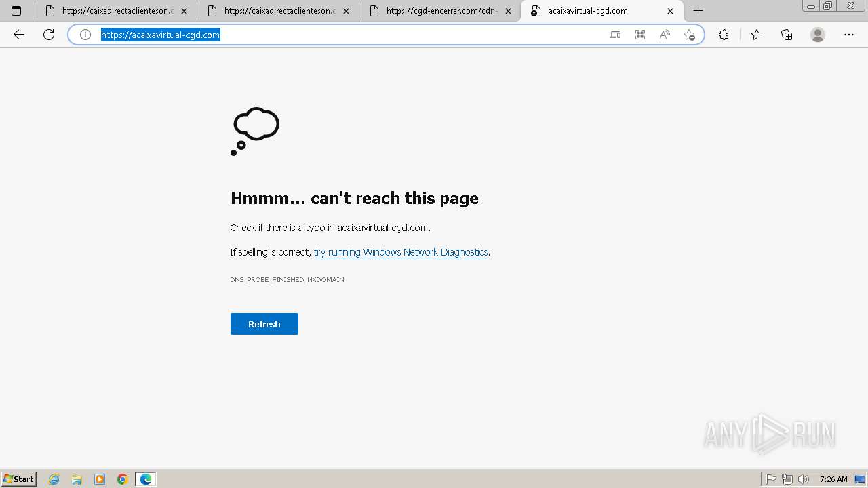Viewport: 868px width, 488px height.
Task: View site information icon in address bar
Action: [x=85, y=35]
